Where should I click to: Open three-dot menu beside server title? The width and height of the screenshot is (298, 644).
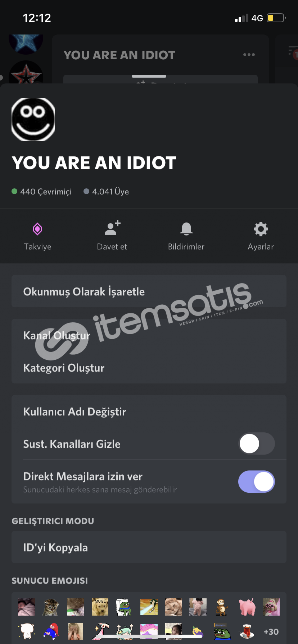click(x=249, y=55)
